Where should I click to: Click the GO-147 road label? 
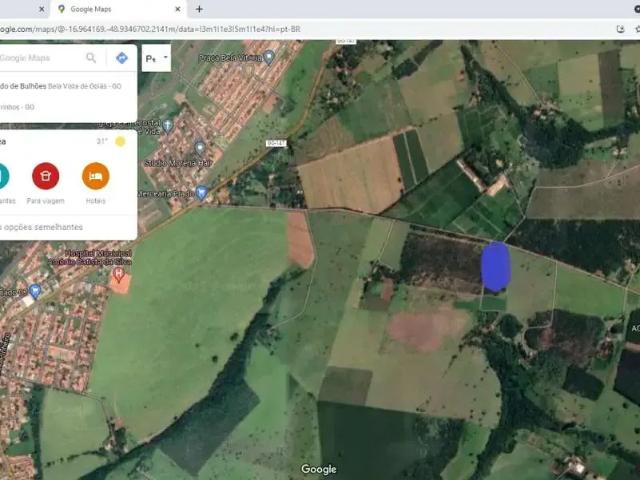[276, 143]
